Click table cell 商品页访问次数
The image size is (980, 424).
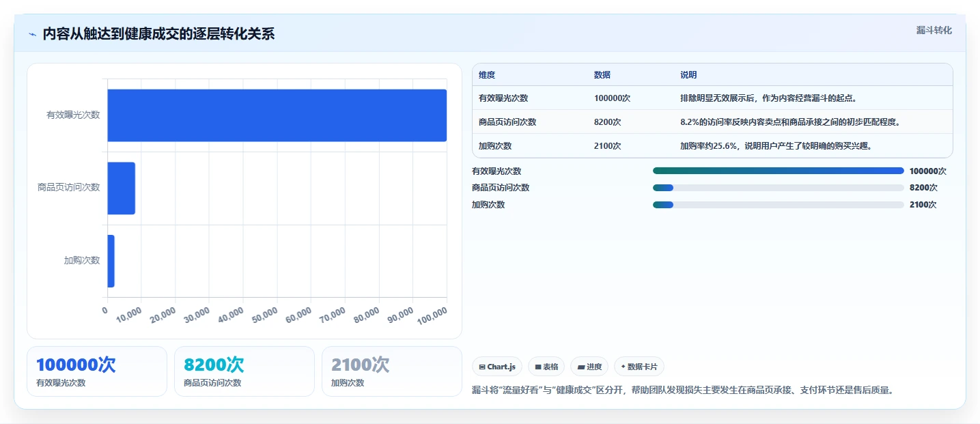point(507,122)
